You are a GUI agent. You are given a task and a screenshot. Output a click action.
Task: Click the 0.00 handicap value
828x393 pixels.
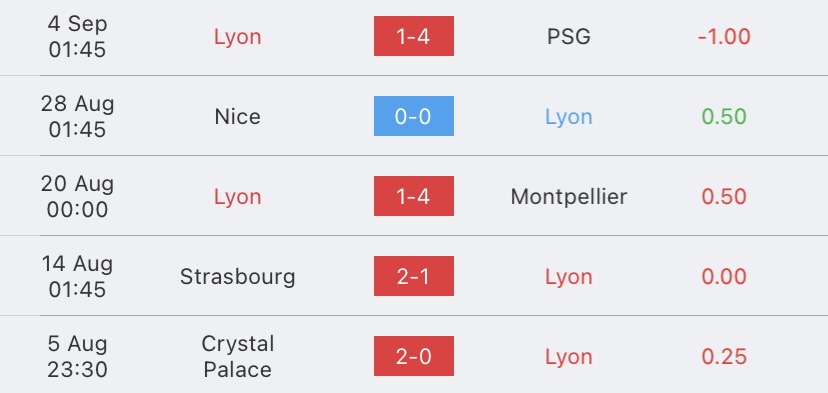(x=724, y=277)
